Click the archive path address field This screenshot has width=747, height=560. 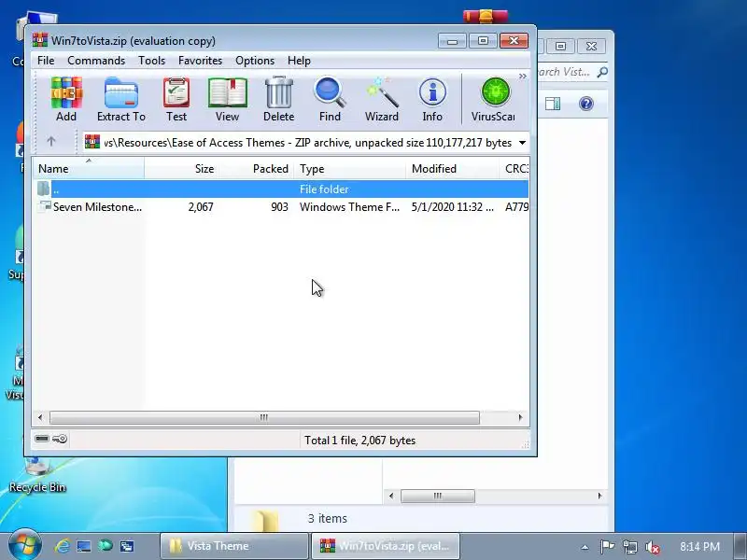[305, 143]
